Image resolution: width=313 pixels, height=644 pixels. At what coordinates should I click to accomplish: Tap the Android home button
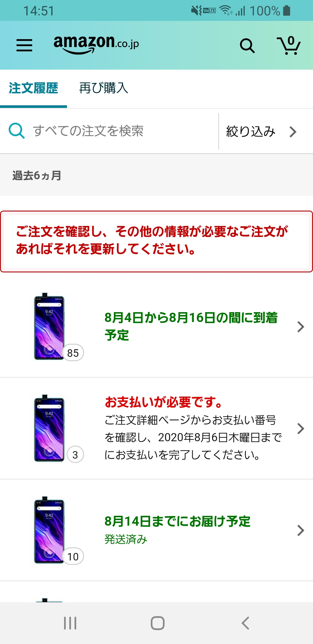click(158, 623)
